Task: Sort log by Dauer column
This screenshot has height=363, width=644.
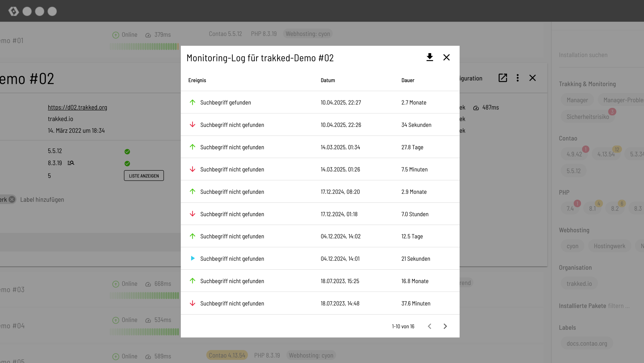Action: [x=407, y=80]
